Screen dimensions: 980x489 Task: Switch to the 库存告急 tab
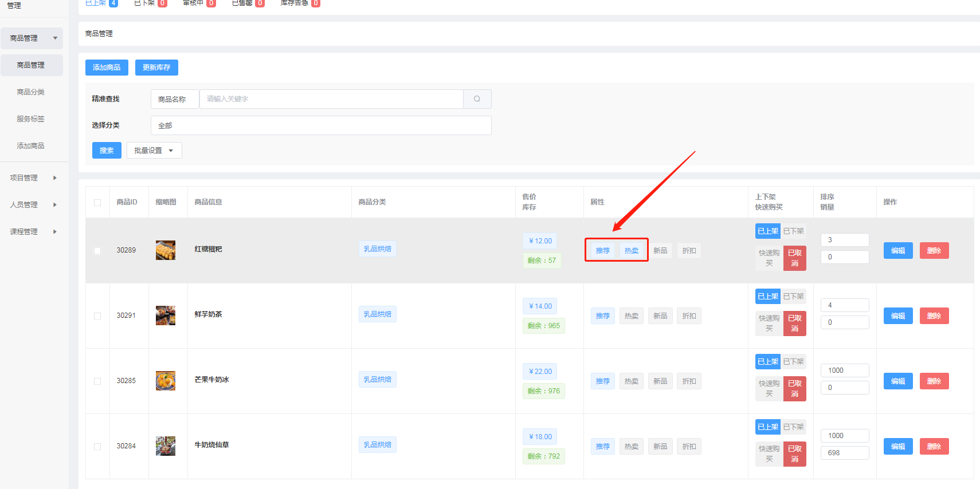(300, 3)
